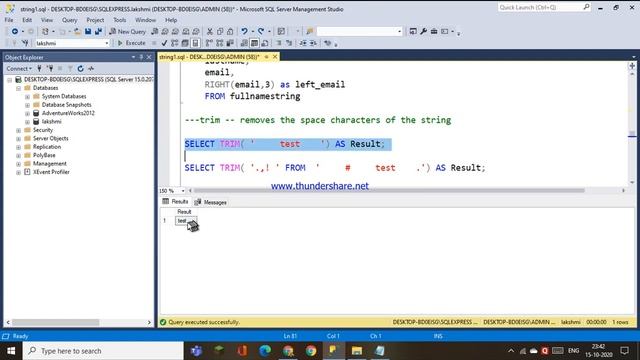This screenshot has width=640, height=360.
Task: Click the Redo arrow icon
Action: 261,31
